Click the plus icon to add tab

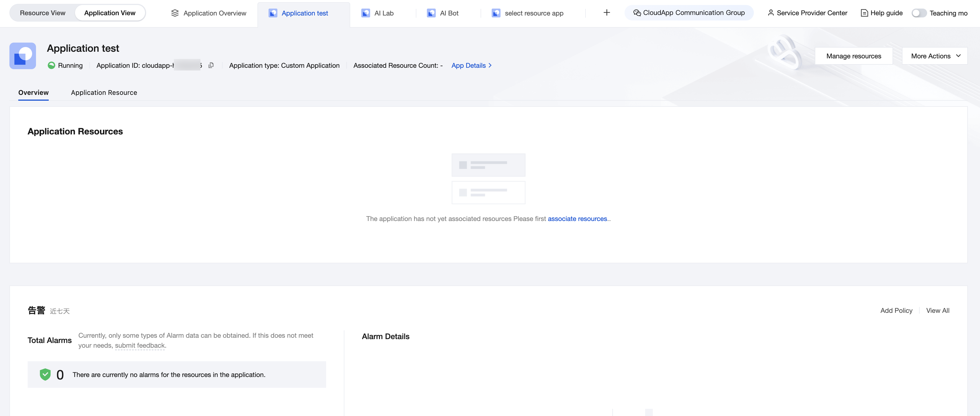pyautogui.click(x=607, y=13)
